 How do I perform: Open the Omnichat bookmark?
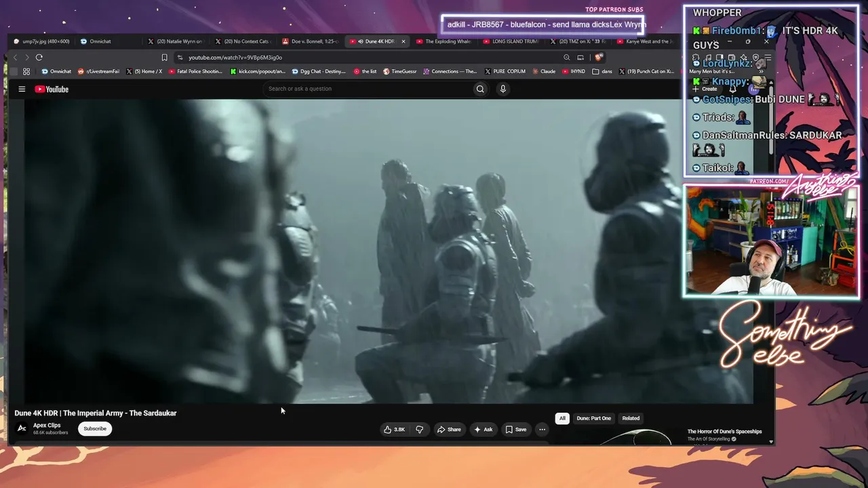pos(56,71)
